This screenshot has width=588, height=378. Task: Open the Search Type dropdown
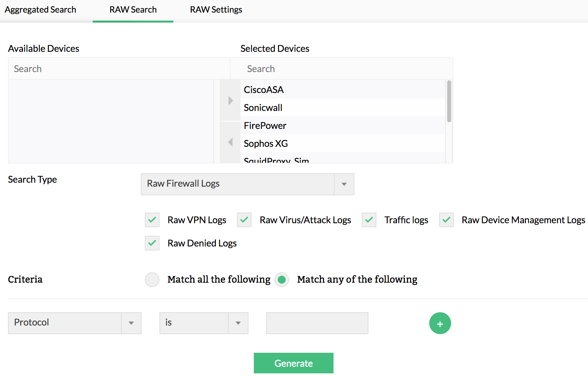(x=343, y=184)
